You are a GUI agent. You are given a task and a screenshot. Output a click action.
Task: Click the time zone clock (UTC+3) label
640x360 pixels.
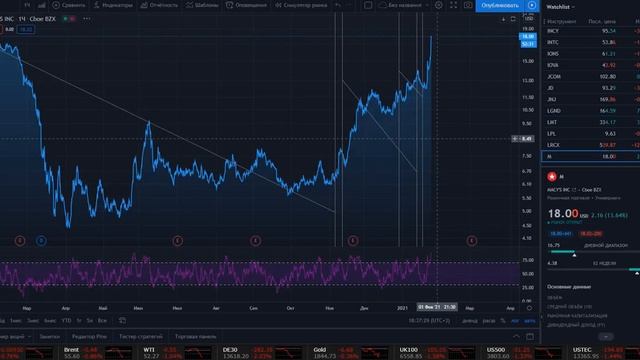[x=429, y=321]
